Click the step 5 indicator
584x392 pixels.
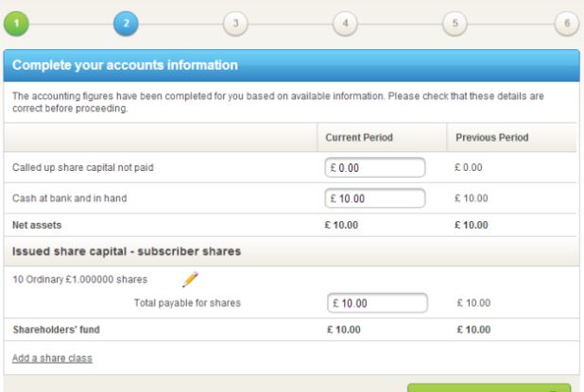(x=455, y=24)
